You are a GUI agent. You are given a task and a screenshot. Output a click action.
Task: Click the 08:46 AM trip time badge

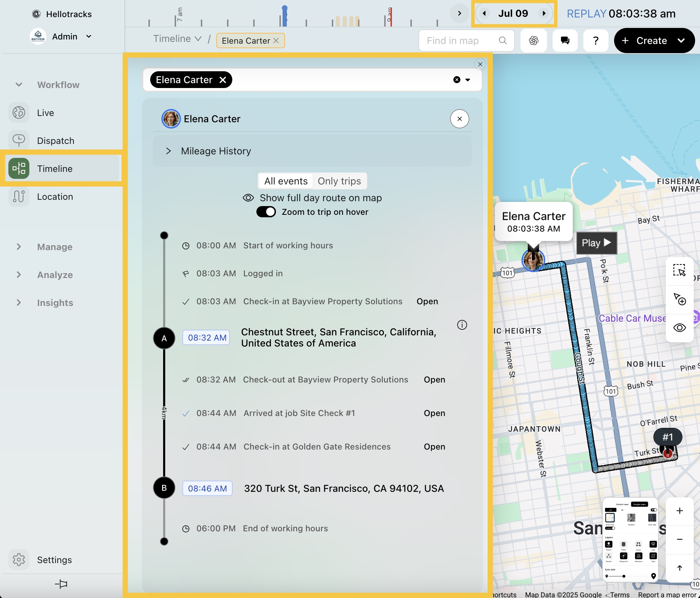[x=207, y=488]
